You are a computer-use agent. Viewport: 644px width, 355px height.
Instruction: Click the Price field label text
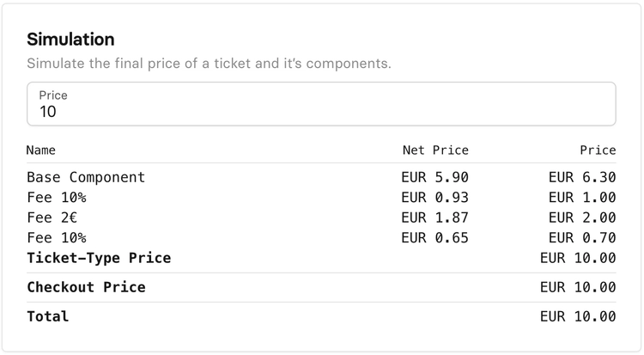(53, 95)
